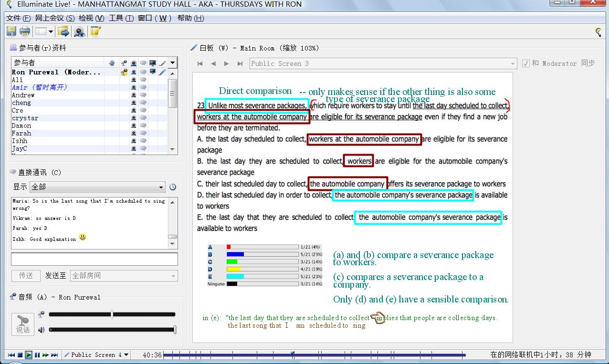Toggle Ron Purewal's video permission icon
The height and width of the screenshot is (364, 609).
click(134, 72)
